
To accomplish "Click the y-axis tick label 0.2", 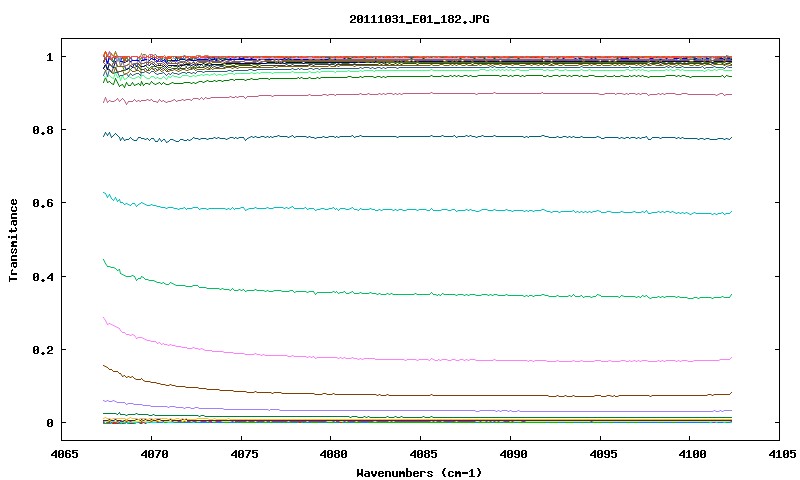I will [43, 350].
